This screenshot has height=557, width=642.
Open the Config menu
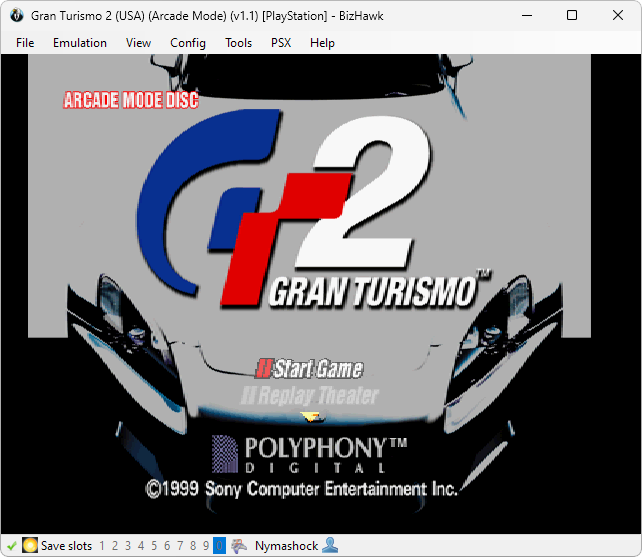tap(188, 43)
